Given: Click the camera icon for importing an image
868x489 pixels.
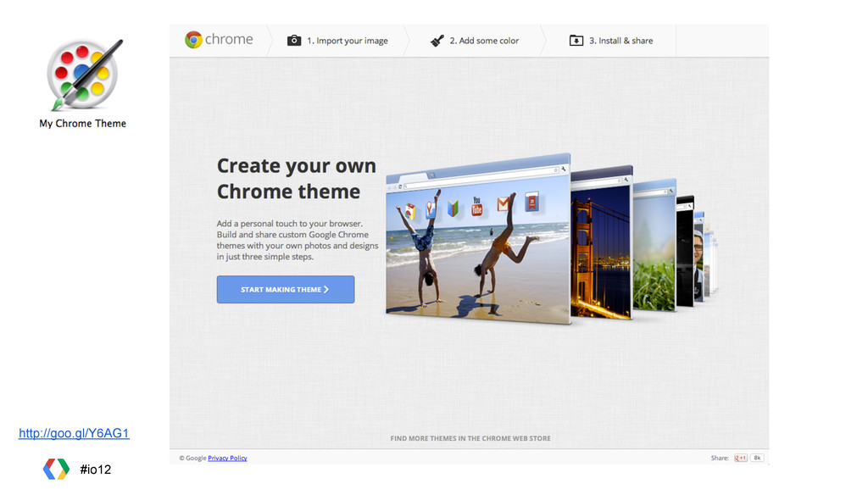Looking at the screenshot, I should click(294, 41).
